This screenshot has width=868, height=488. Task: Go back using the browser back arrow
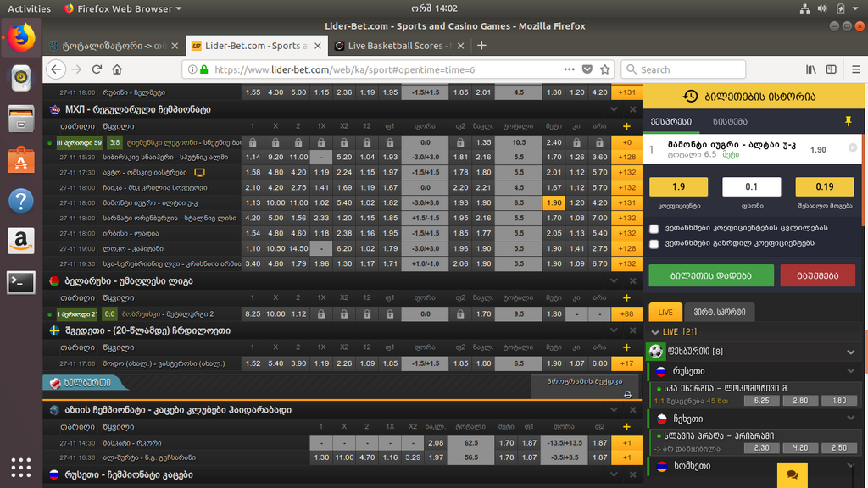coord(56,69)
